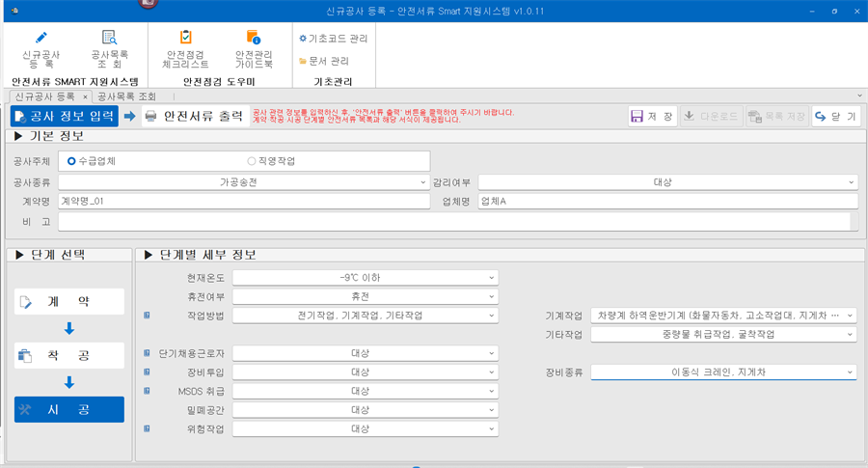Click the floppy disk save icon
This screenshot has height=468, width=868.
pos(637,116)
